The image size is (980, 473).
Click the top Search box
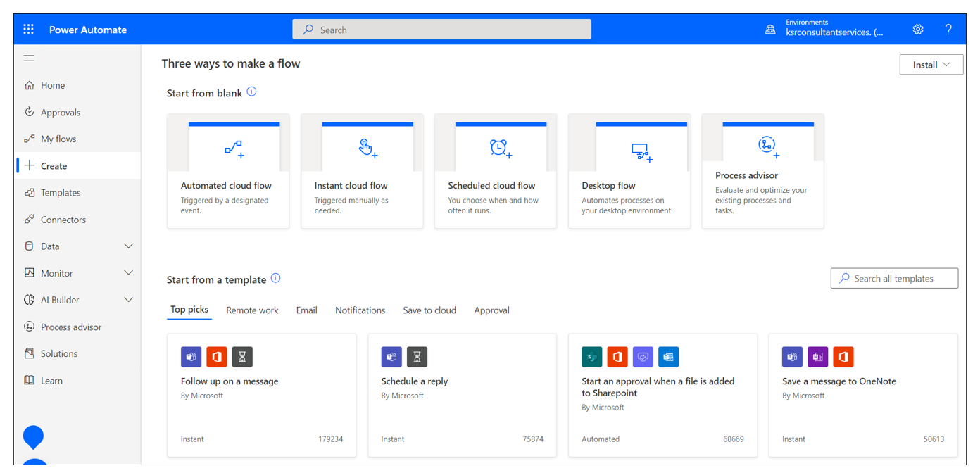tap(441, 30)
